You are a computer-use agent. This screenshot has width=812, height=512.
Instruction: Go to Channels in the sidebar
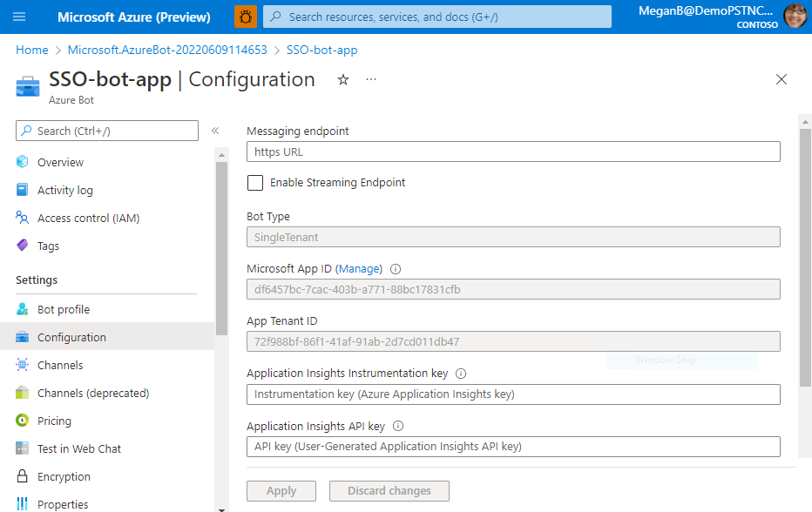click(60, 365)
